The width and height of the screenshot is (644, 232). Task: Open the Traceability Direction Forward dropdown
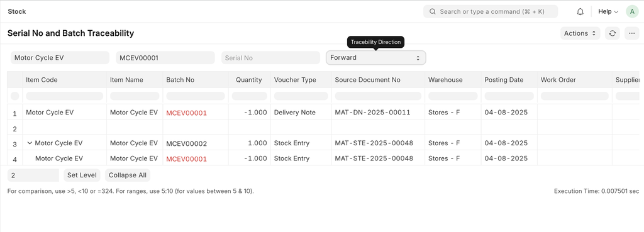click(x=376, y=57)
